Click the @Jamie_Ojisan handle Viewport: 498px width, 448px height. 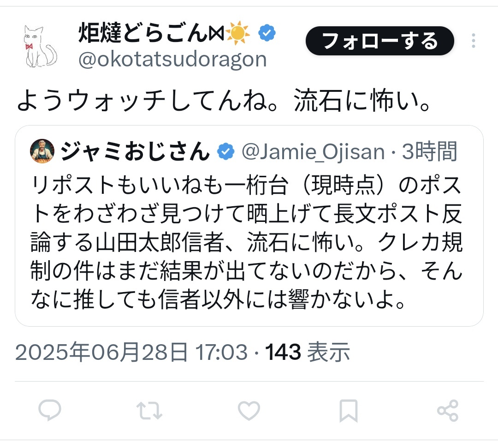point(313,151)
